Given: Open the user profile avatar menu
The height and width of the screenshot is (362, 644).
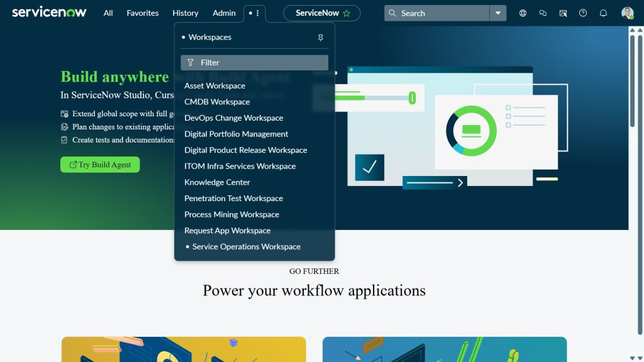Looking at the screenshot, I should coord(627,13).
